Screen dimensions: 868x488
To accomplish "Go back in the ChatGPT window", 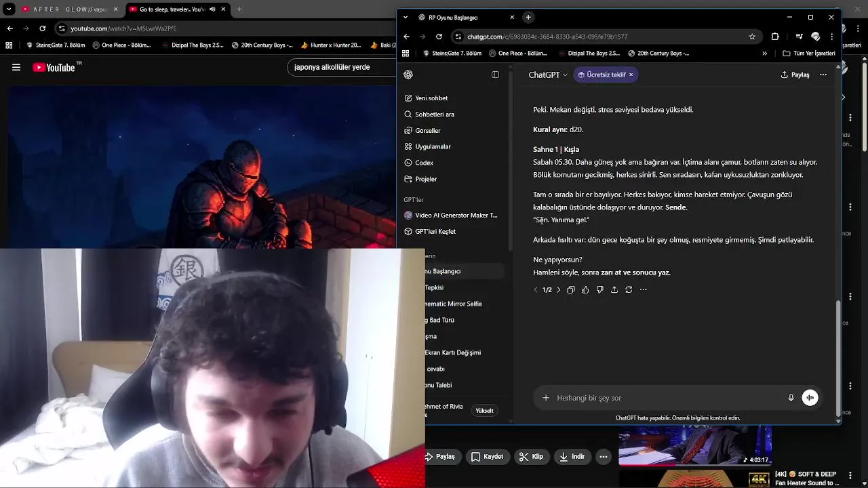I will [x=406, y=37].
